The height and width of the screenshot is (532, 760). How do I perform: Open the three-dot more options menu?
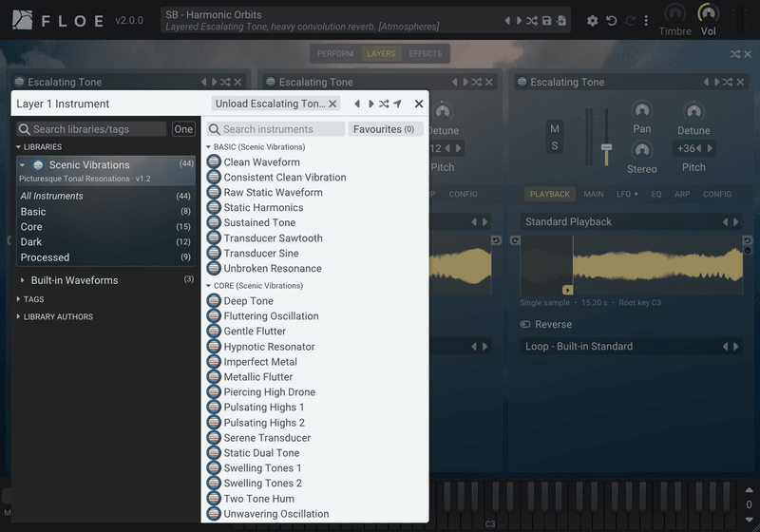tap(646, 21)
